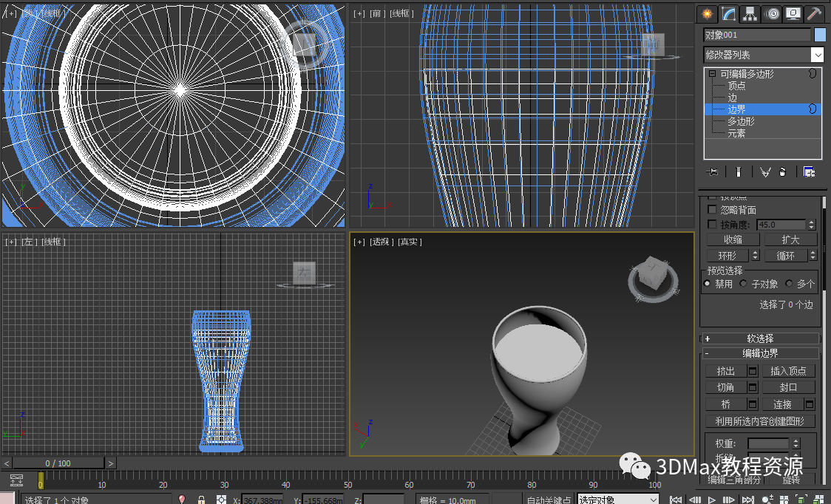Click Remove Modifier trash icon

click(783, 171)
